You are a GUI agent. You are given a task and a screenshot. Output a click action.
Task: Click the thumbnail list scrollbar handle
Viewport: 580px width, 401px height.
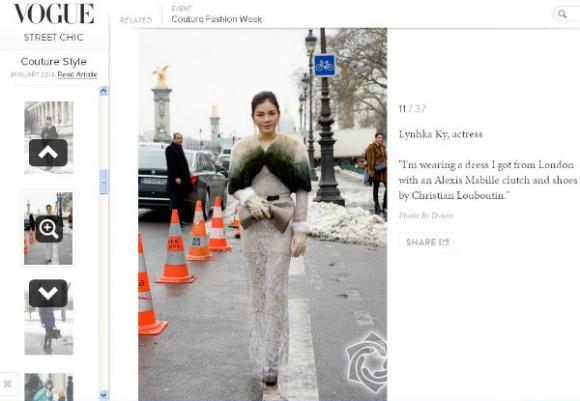pos(104,182)
